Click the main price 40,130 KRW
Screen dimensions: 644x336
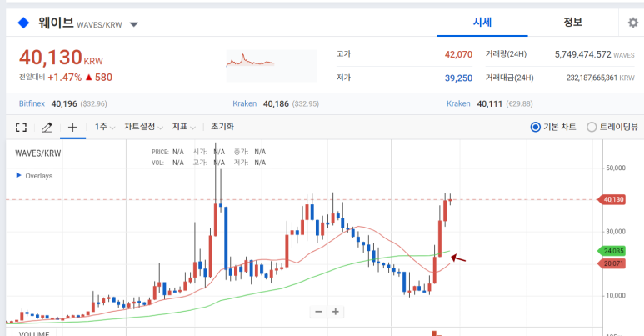(61, 58)
